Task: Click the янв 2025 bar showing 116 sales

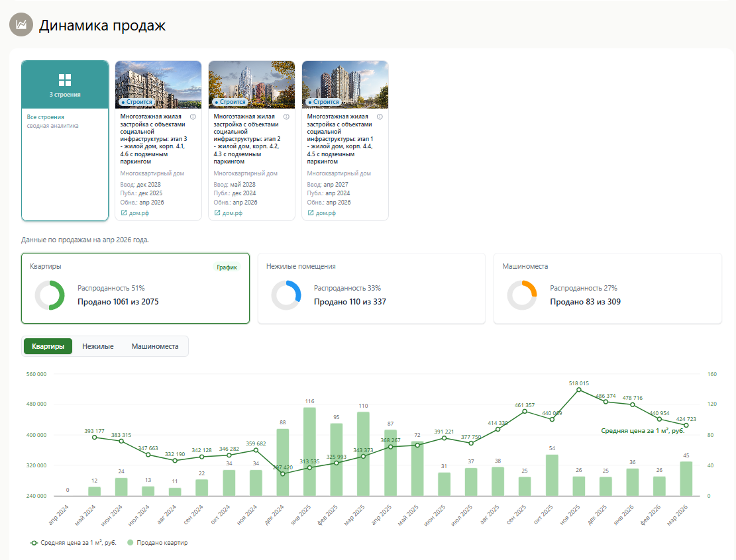Action: pos(309,451)
